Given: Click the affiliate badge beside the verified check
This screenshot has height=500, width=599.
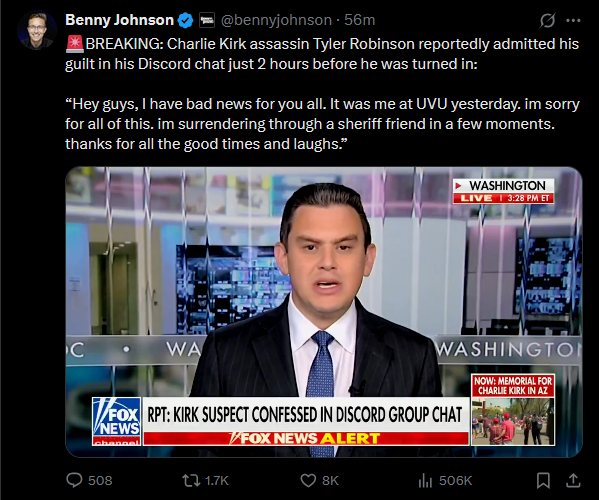Looking at the screenshot, I should (x=207, y=20).
